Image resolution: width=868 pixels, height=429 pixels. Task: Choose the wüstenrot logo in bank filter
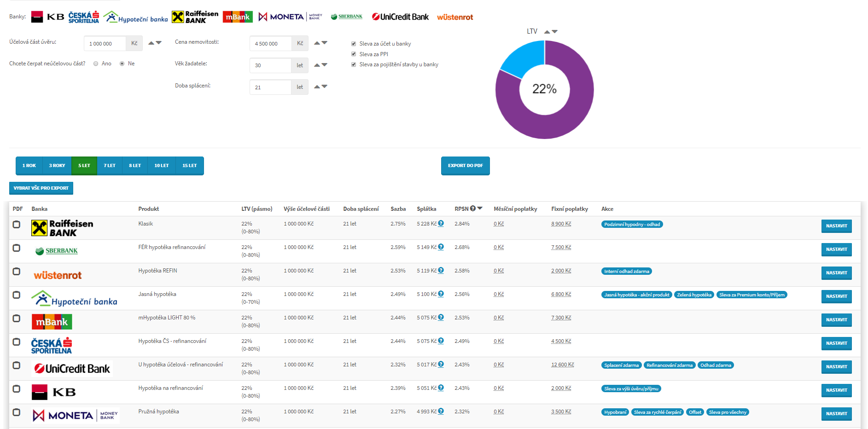coord(455,17)
